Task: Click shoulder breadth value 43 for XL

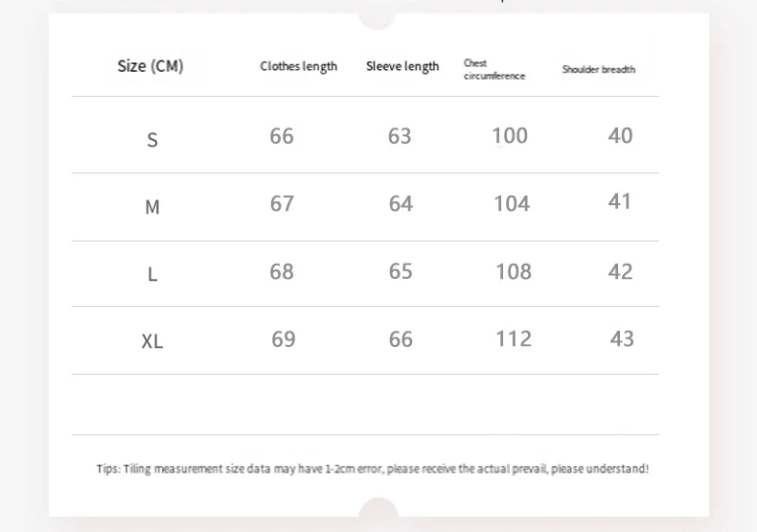Action: click(x=622, y=338)
